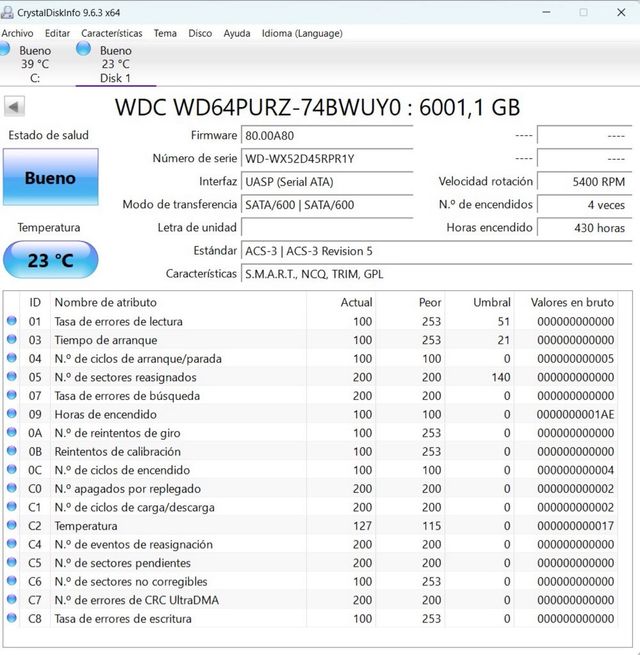The width and height of the screenshot is (640, 655).
Task: Open the Editar menu
Action: point(57,33)
